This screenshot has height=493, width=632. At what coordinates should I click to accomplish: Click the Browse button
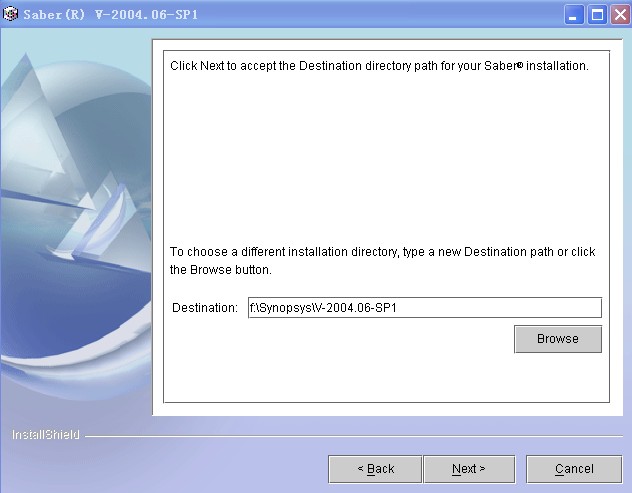tap(558, 339)
